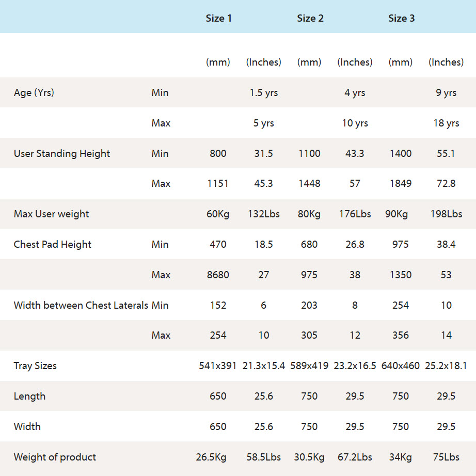Select the 60Kg max user weight cell
The width and height of the screenshot is (476, 476).
tap(218, 214)
